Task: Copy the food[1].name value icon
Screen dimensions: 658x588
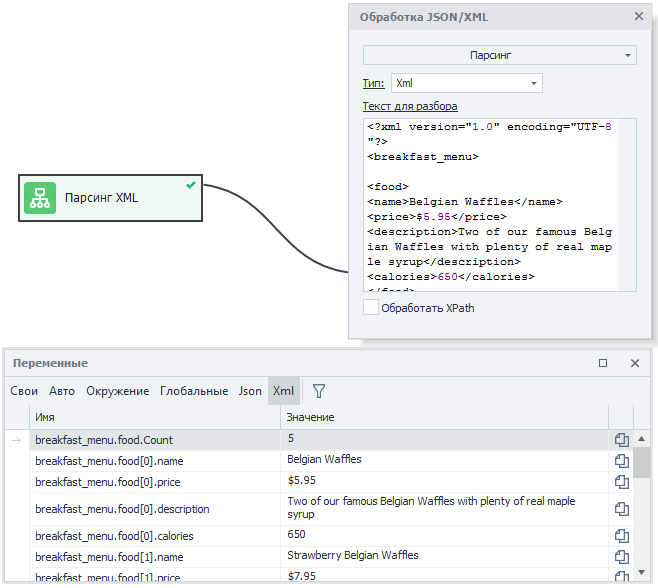Action: (x=621, y=556)
